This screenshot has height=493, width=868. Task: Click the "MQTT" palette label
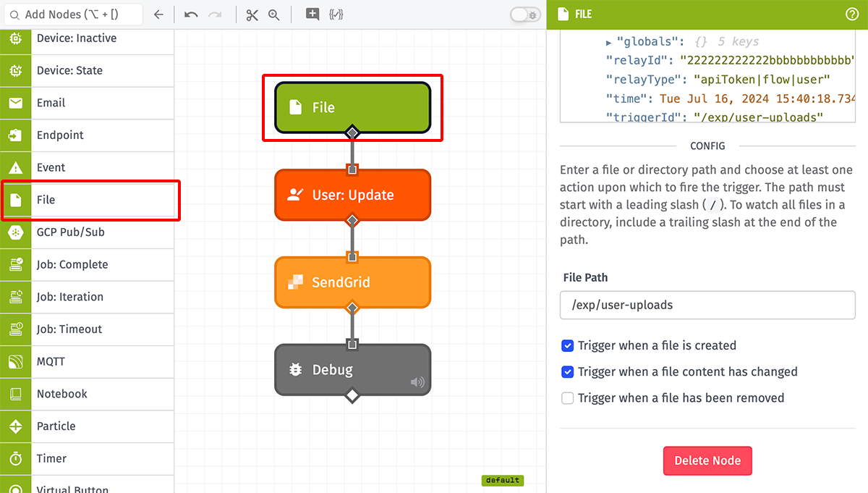coord(51,361)
